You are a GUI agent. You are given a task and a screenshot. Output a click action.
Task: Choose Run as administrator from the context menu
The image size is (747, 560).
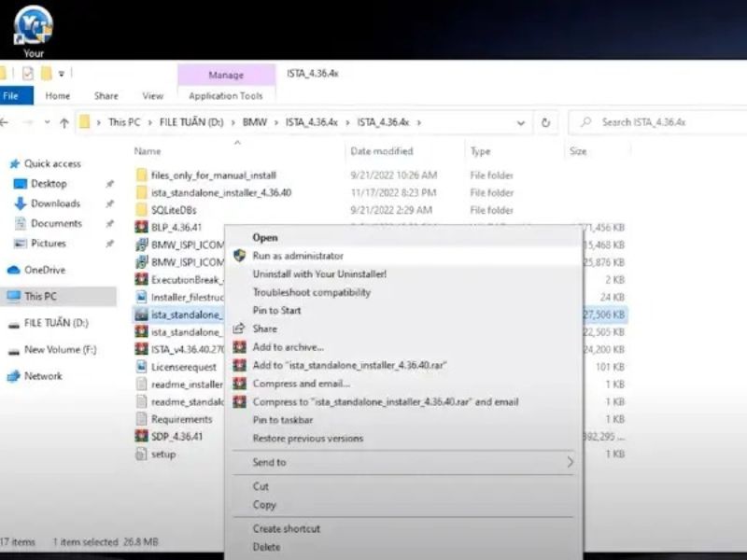[x=298, y=256]
